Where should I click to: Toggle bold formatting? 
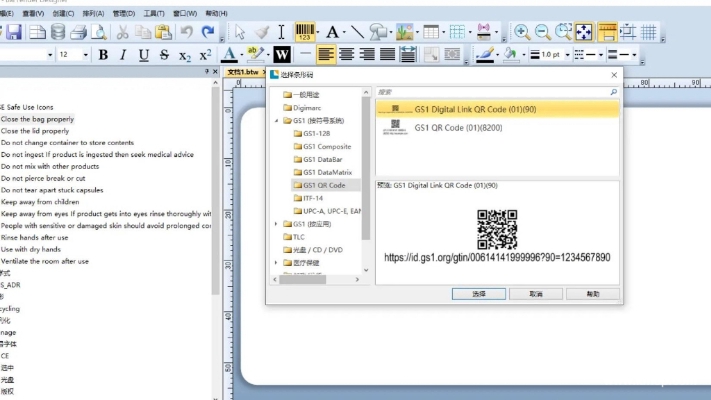coord(104,54)
